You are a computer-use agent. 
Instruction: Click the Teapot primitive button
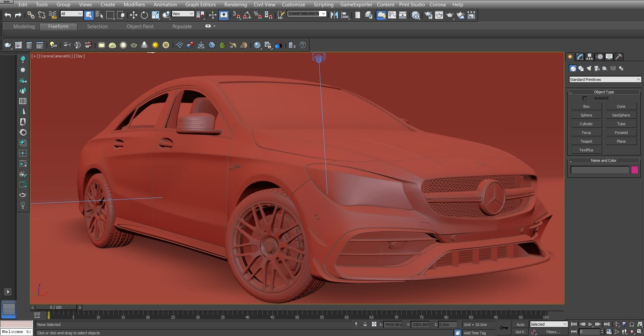click(586, 141)
